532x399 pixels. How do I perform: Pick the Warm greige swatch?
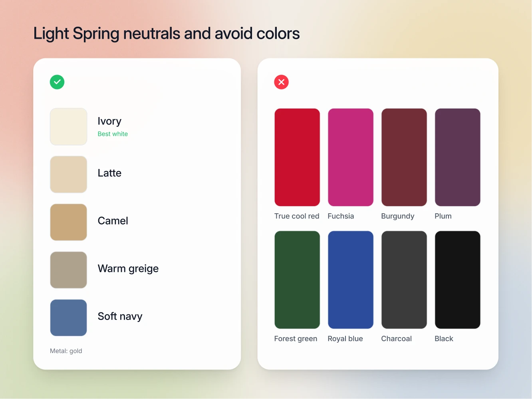[69, 270]
